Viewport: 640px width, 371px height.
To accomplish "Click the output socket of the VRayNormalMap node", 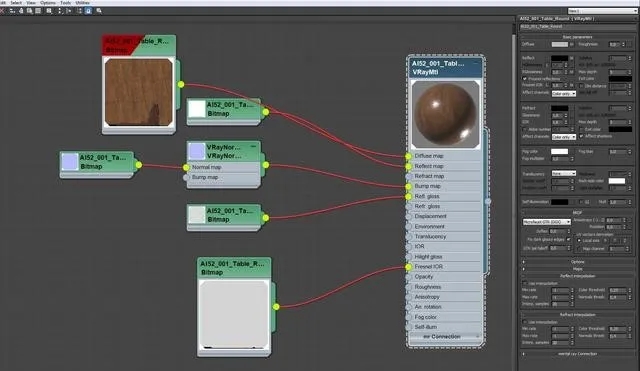I will tap(266, 165).
